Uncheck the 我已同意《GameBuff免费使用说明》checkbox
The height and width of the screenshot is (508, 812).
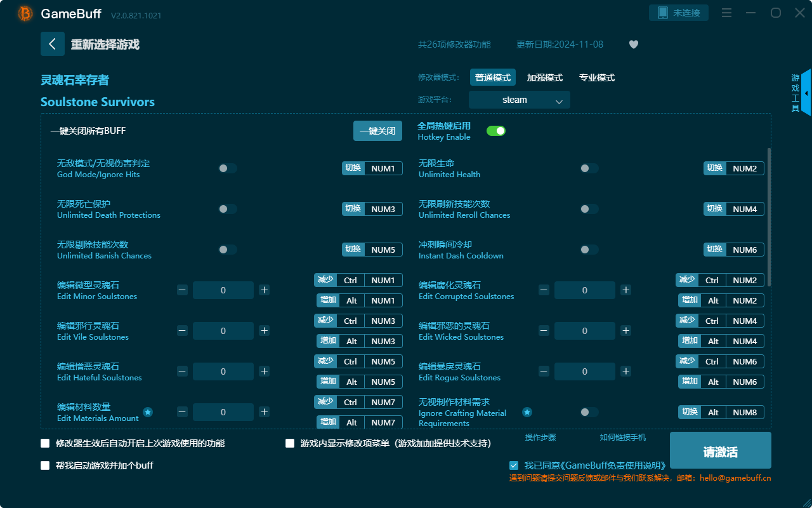click(514, 465)
